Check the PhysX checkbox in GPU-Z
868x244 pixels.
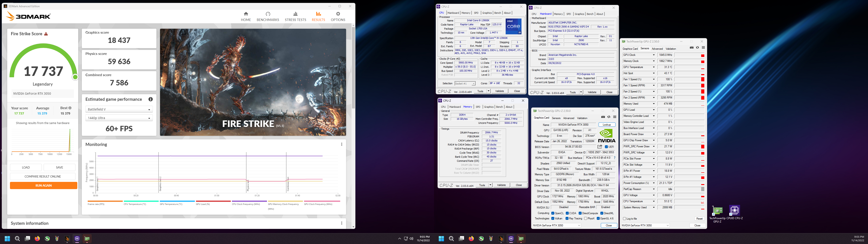point(585,218)
